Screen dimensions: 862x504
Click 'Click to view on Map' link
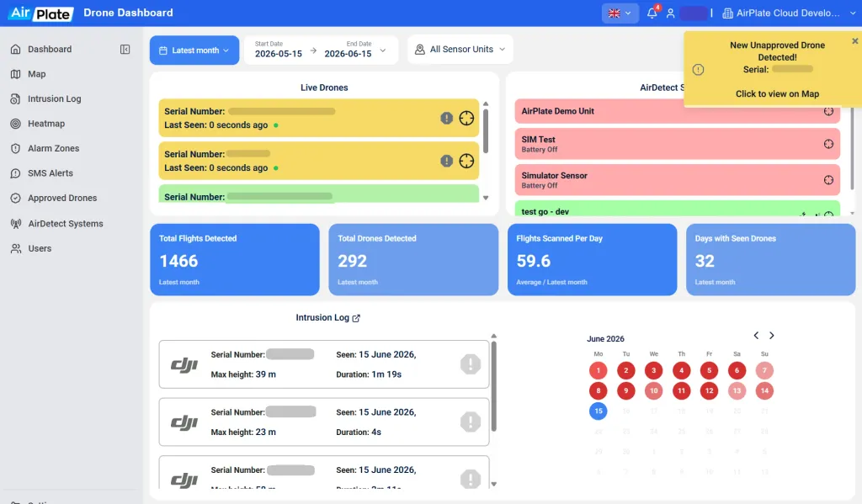pos(777,93)
